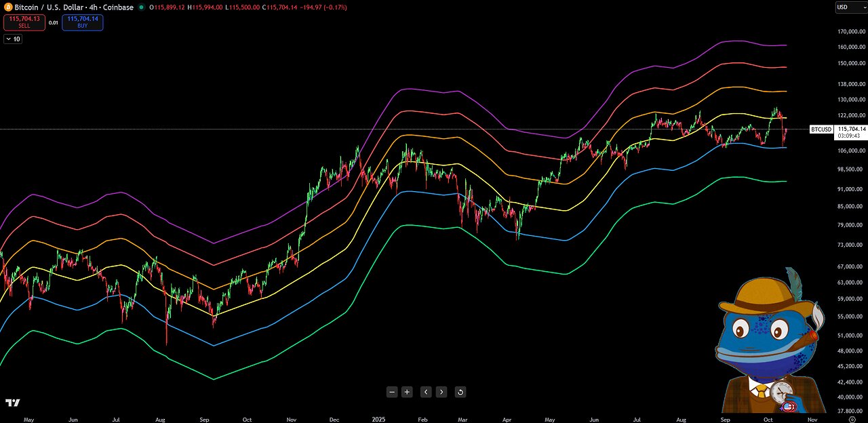Edit the 0.01 order quantity value

54,22
